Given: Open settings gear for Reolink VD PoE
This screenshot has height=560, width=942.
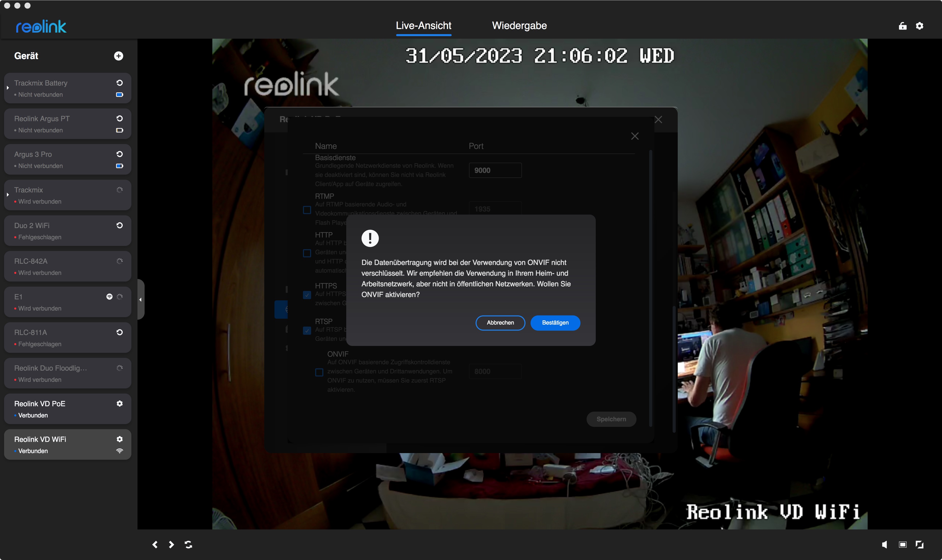Looking at the screenshot, I should 120,403.
